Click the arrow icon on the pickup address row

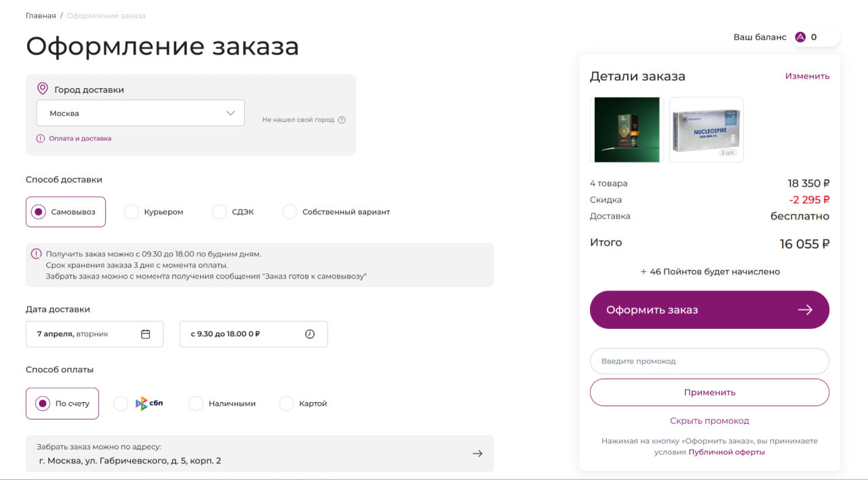coord(477,454)
